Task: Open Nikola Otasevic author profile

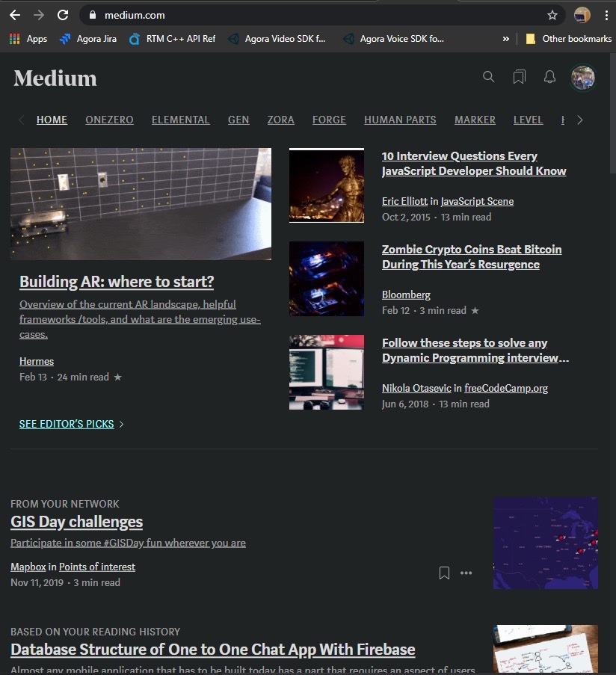Action: tap(416, 388)
